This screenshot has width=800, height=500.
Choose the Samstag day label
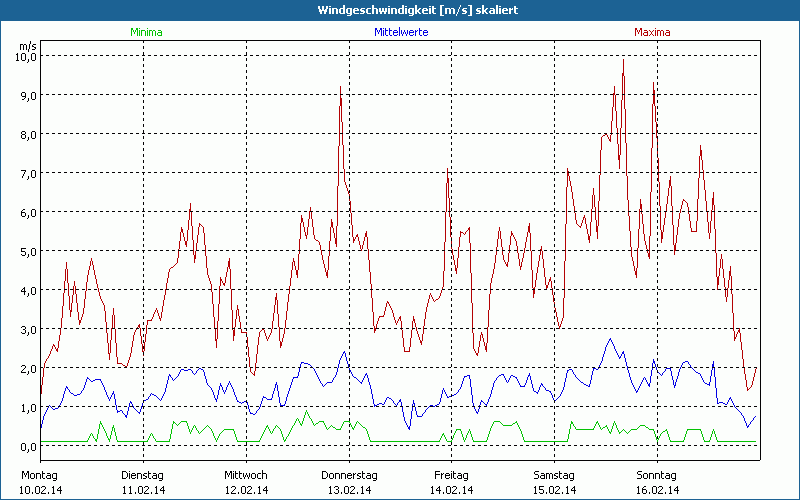coord(554,475)
